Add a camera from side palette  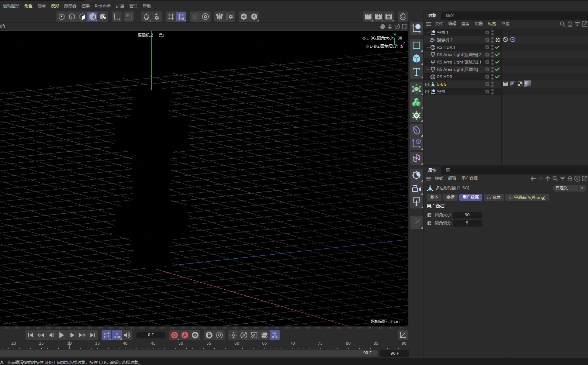(x=416, y=189)
